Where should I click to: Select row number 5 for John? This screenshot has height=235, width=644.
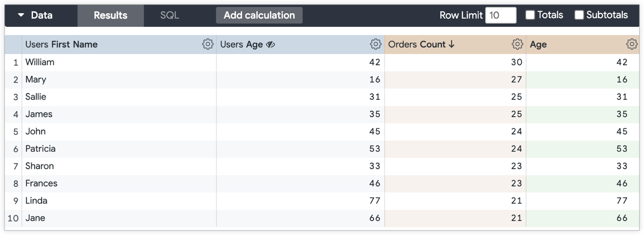[x=15, y=132]
